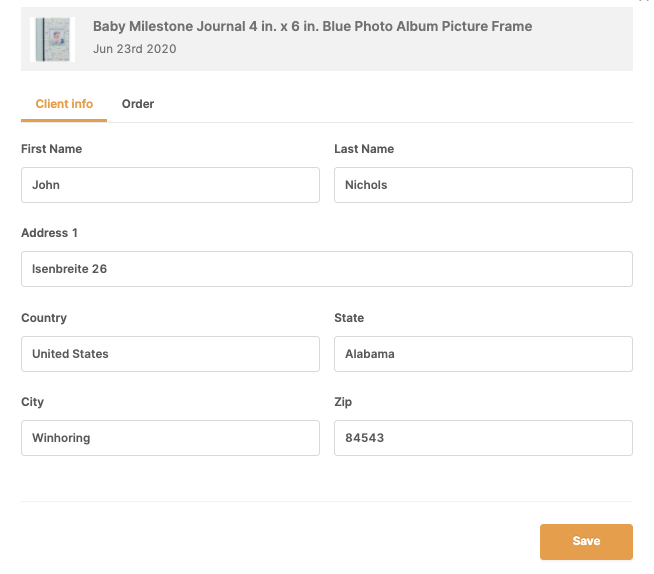Click the Zip field containing 84543
Screen dimensions: 654x574
483,438
